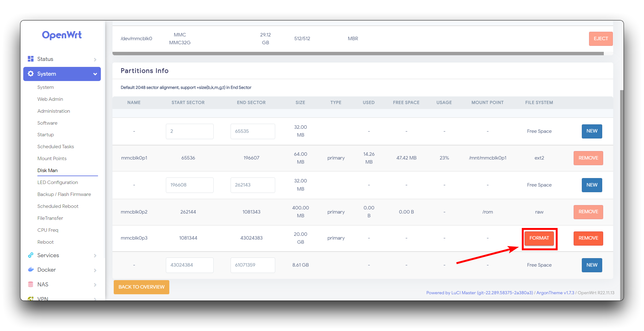Click the 23% usage value
The height and width of the screenshot is (331, 644).
tap(444, 158)
